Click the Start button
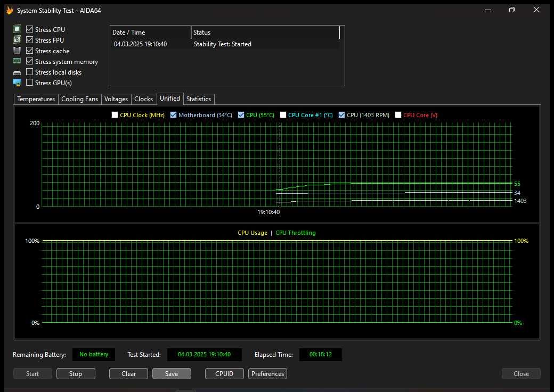 click(32, 374)
